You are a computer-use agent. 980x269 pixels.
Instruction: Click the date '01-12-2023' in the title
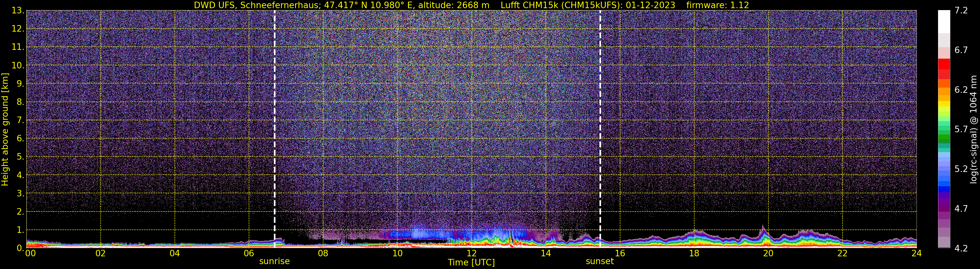tap(651, 5)
